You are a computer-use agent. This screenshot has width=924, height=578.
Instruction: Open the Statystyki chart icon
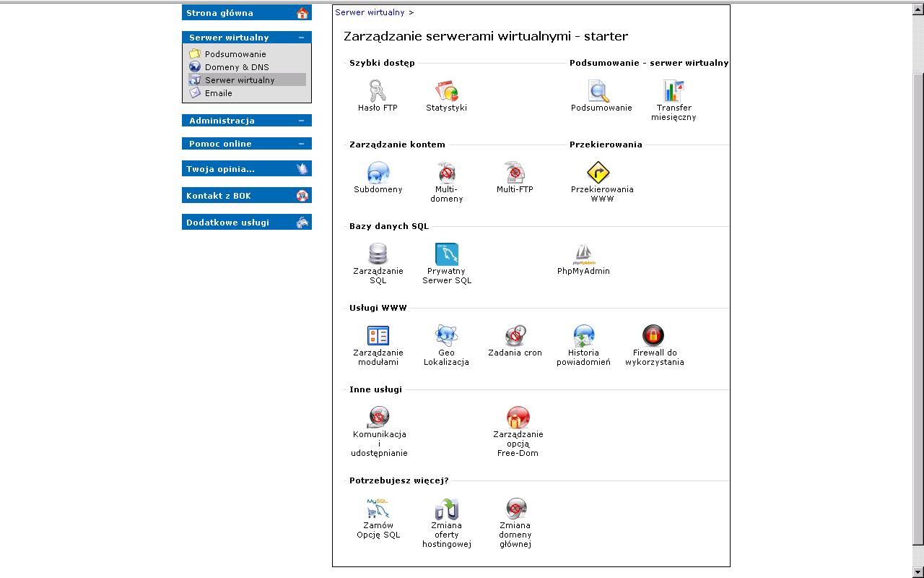click(x=446, y=91)
